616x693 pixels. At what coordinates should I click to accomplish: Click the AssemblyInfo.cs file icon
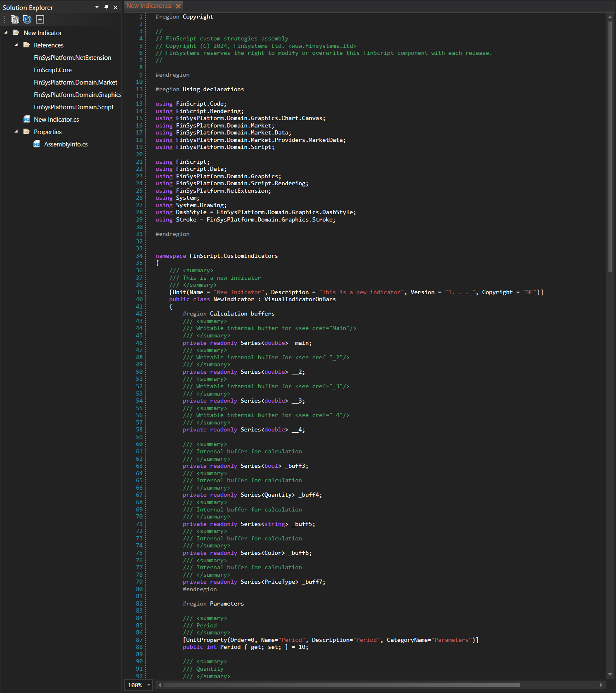pos(37,144)
